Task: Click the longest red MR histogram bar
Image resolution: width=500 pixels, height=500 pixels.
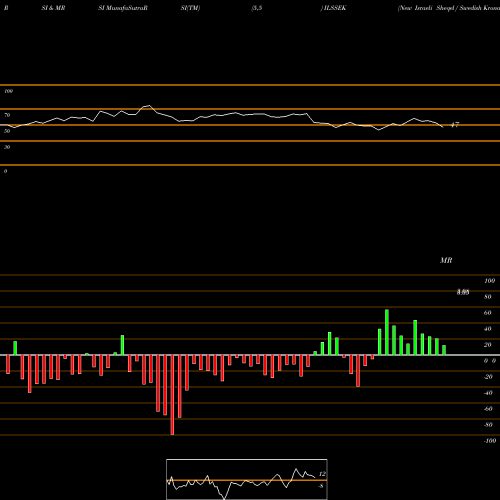Action: (x=172, y=395)
